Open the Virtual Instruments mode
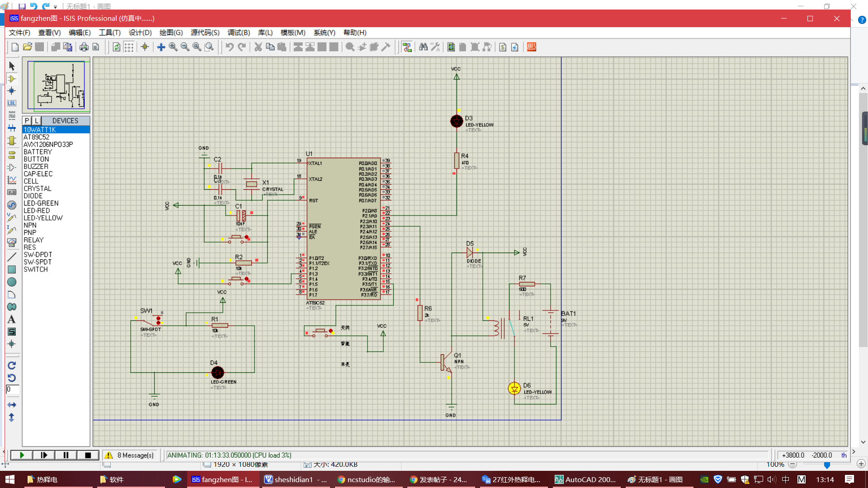868x488 pixels. click(12, 242)
